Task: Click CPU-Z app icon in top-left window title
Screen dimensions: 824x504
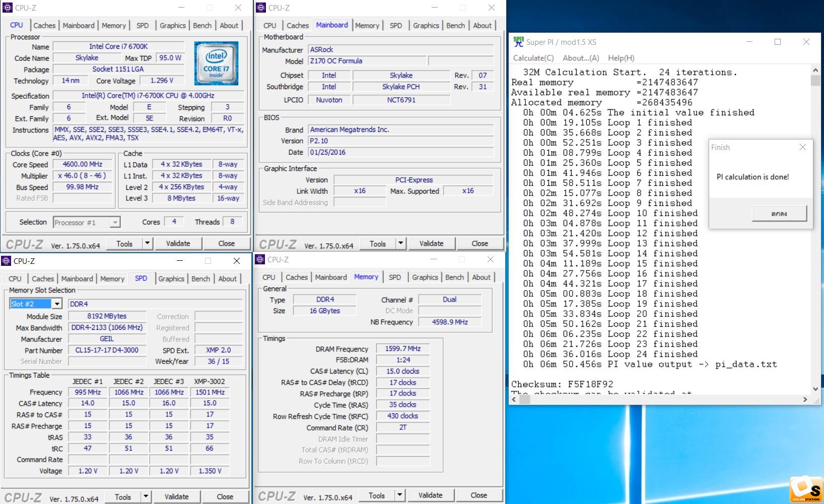Action: [7, 8]
